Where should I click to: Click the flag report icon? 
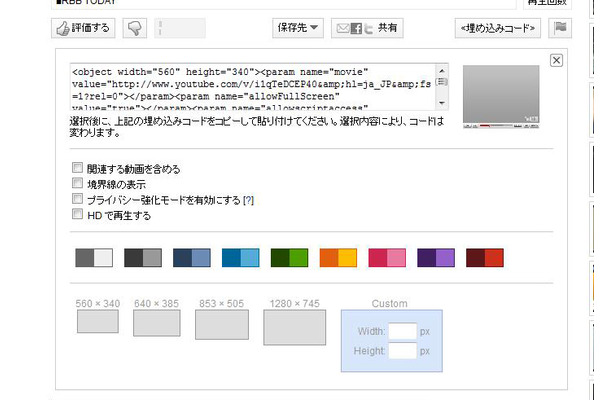point(562,28)
